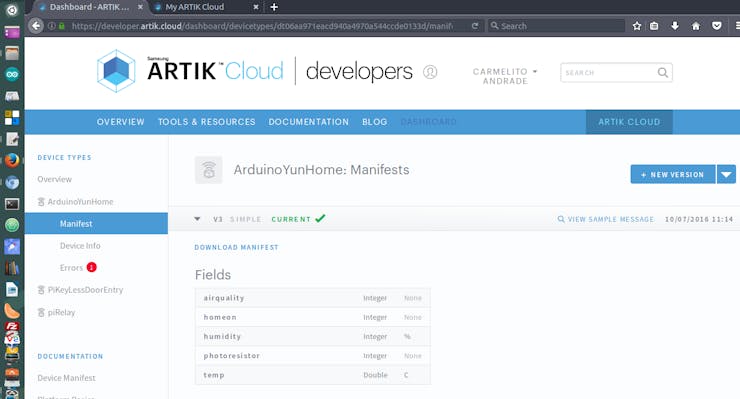Click View Sample Message link
Image resolution: width=740 pixels, height=399 pixels.
pos(611,219)
